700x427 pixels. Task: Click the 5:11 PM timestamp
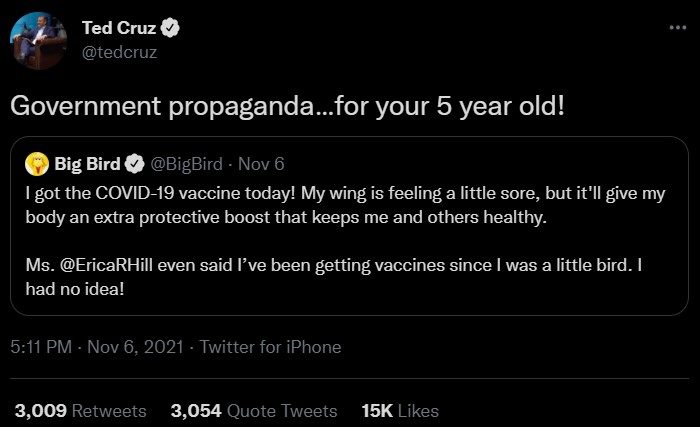coord(41,347)
